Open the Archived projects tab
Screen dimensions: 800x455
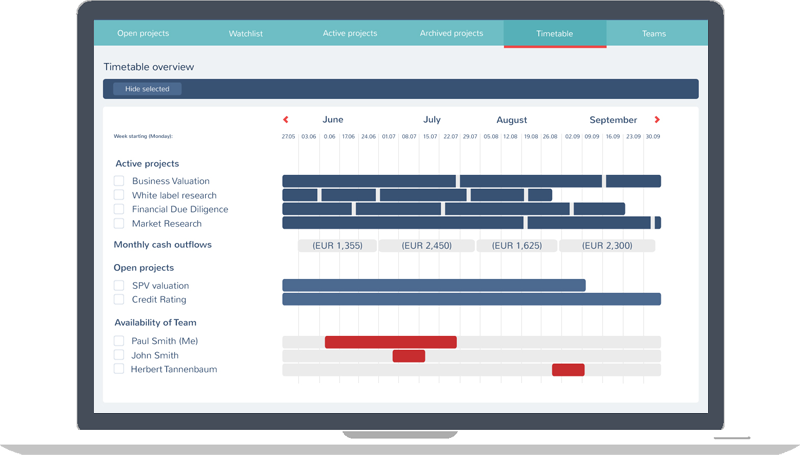451,34
